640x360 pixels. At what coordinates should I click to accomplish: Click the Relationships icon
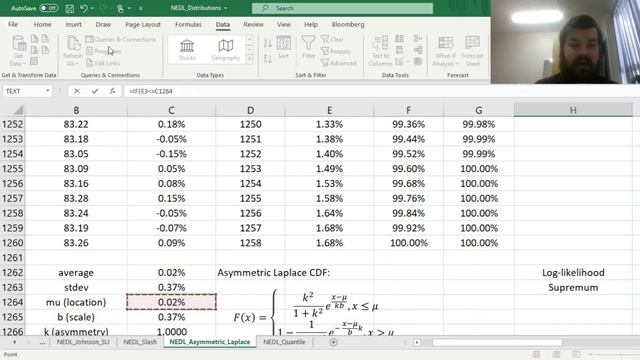[418, 50]
